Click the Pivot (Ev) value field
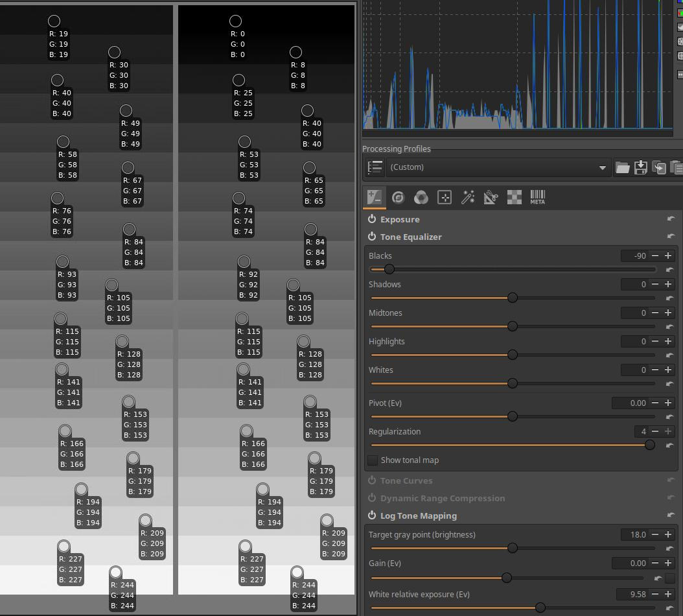 pos(630,403)
